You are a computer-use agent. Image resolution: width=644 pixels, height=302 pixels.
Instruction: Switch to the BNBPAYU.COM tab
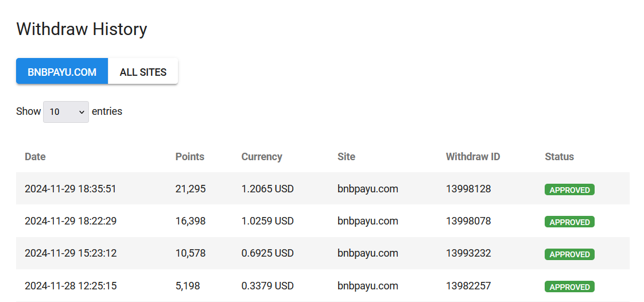pos(62,71)
